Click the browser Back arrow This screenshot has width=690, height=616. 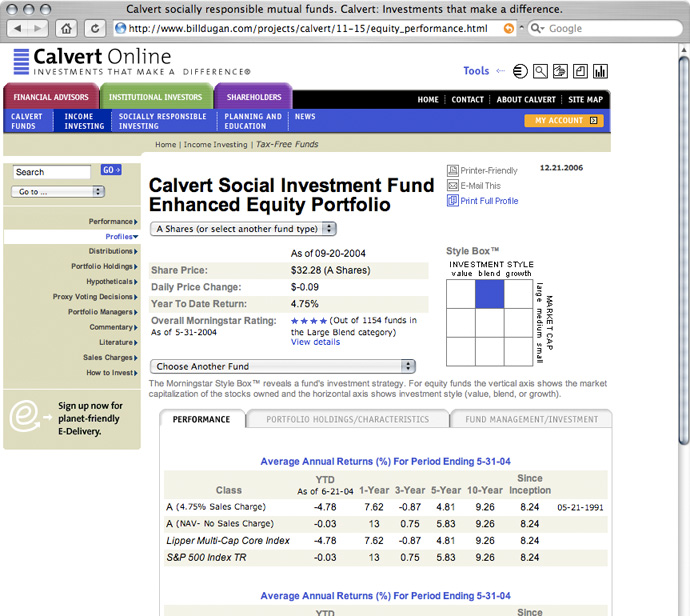tap(18, 29)
